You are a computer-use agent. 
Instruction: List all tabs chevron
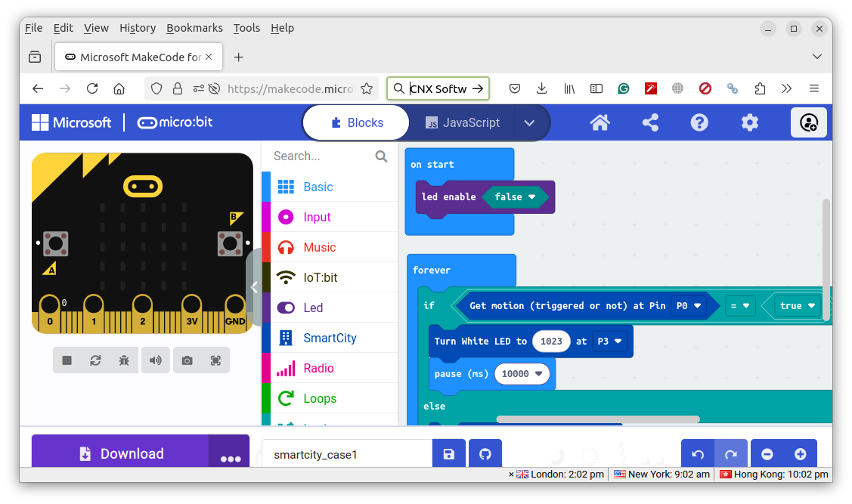[x=816, y=57]
